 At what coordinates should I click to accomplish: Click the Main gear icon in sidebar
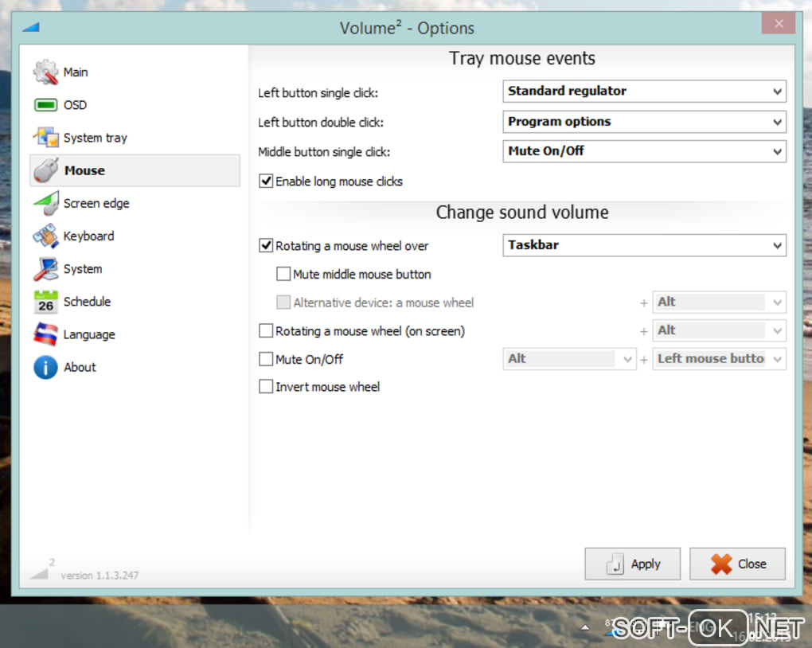point(45,72)
